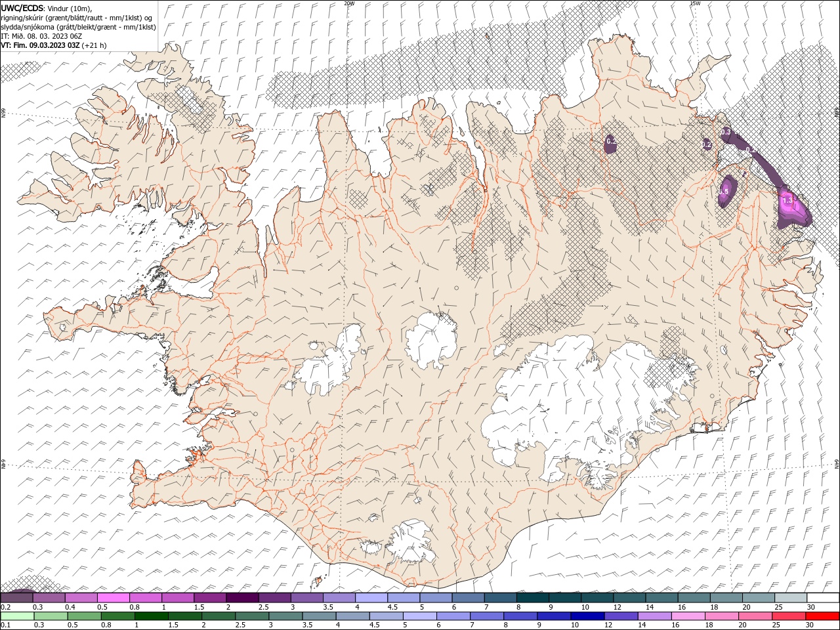The width and height of the screenshot is (840, 630).
Task: Click the westernmost '0.2' precipitation blob label
Action: 610,141
